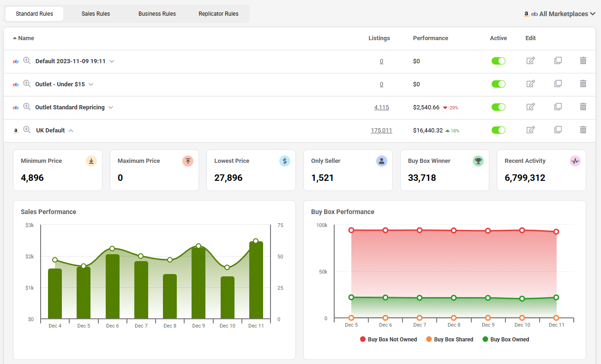Click the Minimum Price download icon

(x=91, y=161)
